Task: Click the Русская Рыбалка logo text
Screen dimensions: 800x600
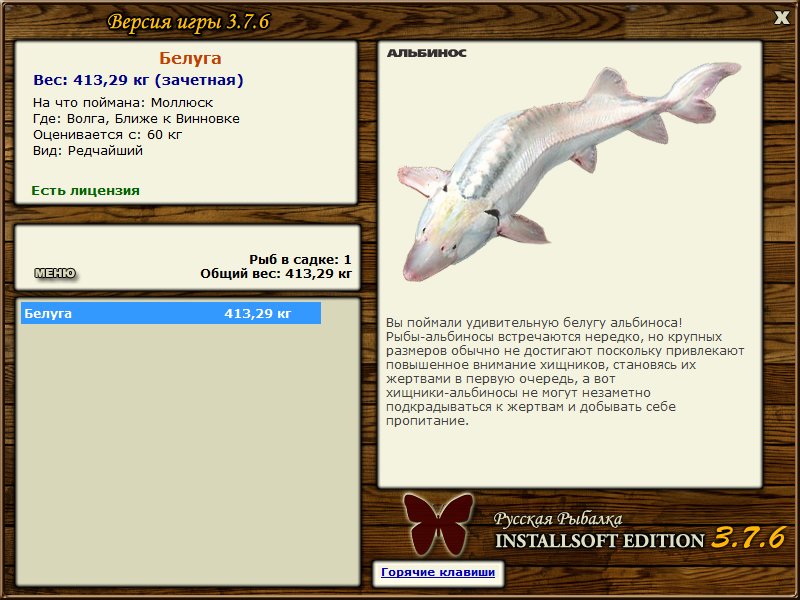Action: click(558, 519)
